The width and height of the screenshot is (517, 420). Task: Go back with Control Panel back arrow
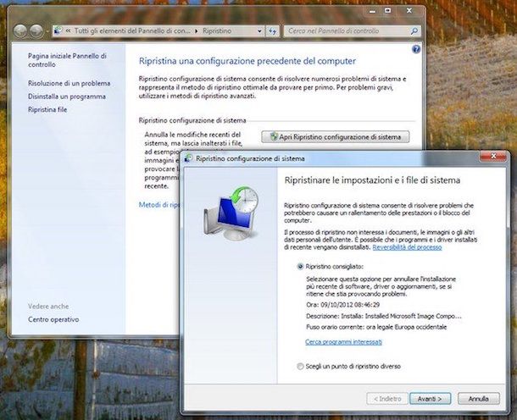coord(20,31)
